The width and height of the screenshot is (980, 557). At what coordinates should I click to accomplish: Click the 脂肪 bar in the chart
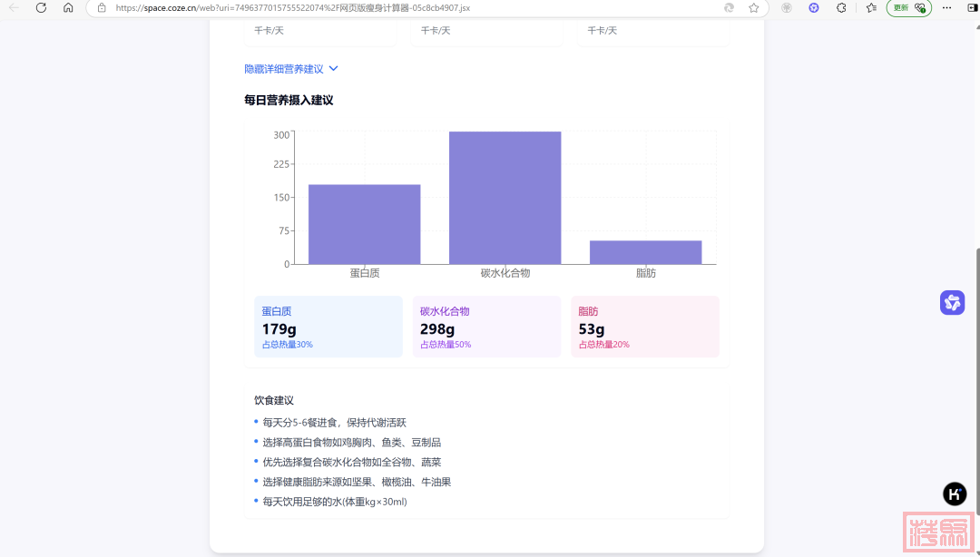click(645, 252)
